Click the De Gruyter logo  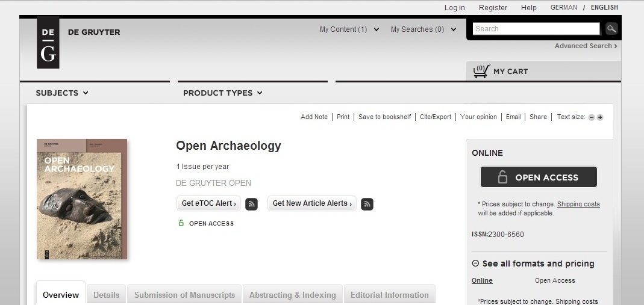48,43
